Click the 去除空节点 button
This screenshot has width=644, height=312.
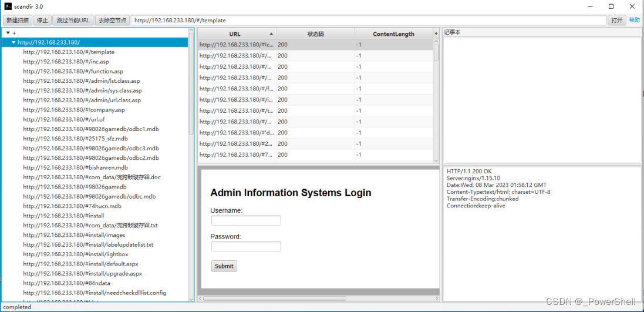113,20
